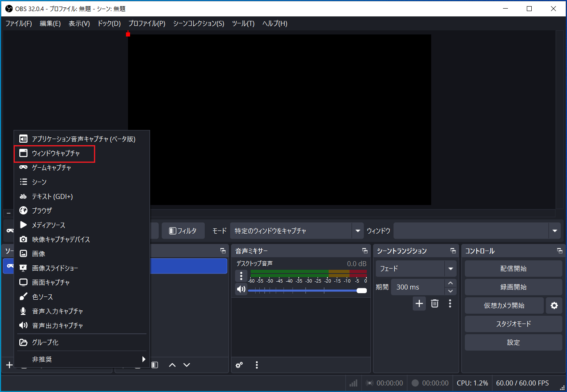Open the モード capture dropdown

pos(357,230)
